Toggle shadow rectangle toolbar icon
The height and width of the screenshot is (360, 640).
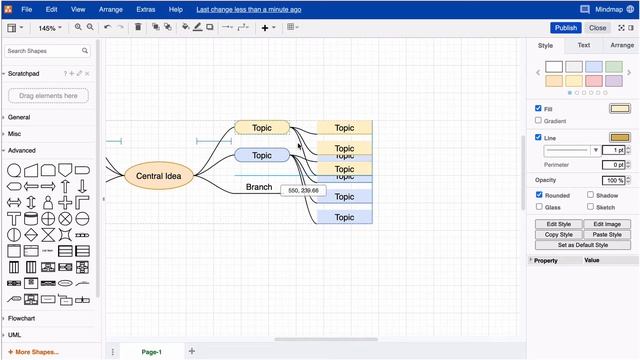[210, 27]
